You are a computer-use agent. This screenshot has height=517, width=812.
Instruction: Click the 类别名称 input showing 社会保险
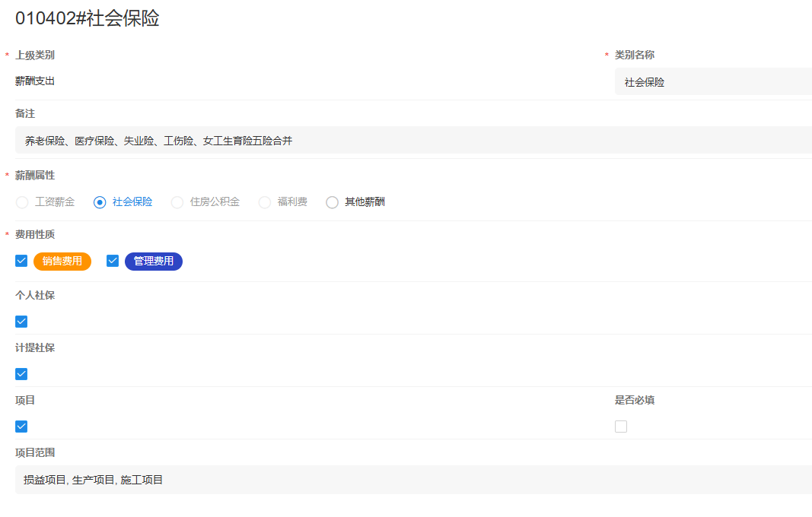[x=713, y=80]
